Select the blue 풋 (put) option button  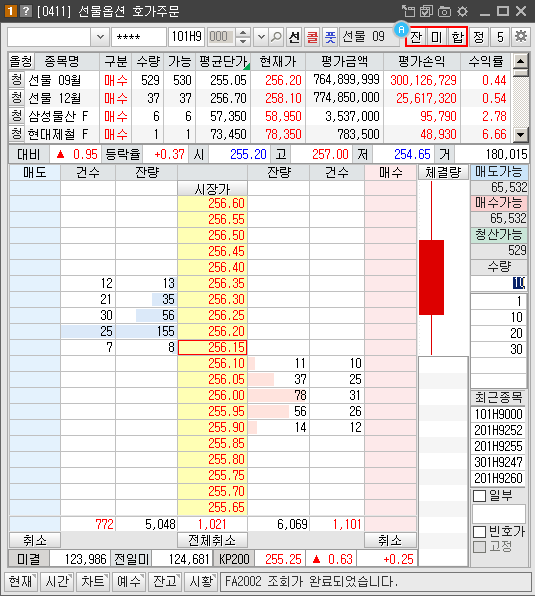pyautogui.click(x=330, y=37)
